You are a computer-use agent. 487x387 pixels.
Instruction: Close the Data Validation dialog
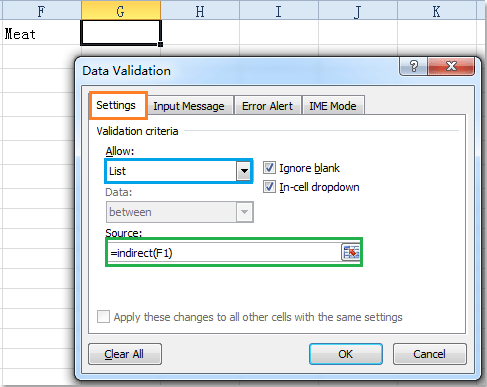[451, 66]
